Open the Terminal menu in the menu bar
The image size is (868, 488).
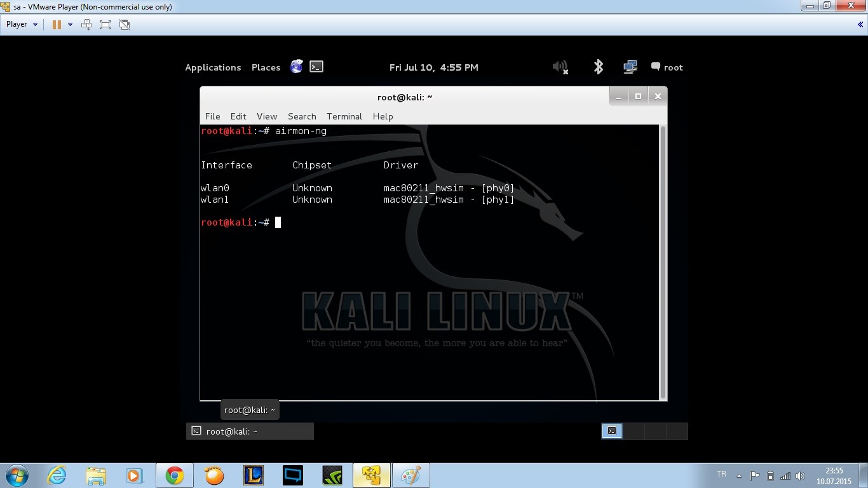tap(344, 116)
